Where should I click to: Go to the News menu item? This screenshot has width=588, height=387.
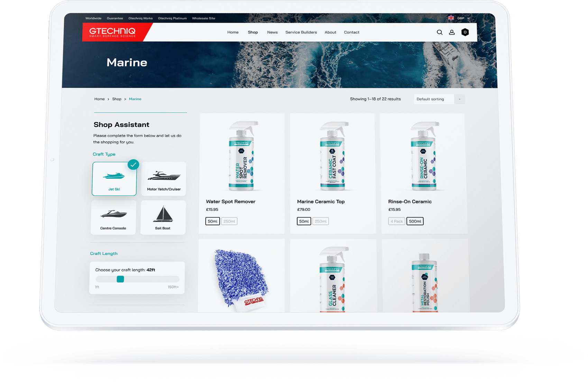pos(272,32)
